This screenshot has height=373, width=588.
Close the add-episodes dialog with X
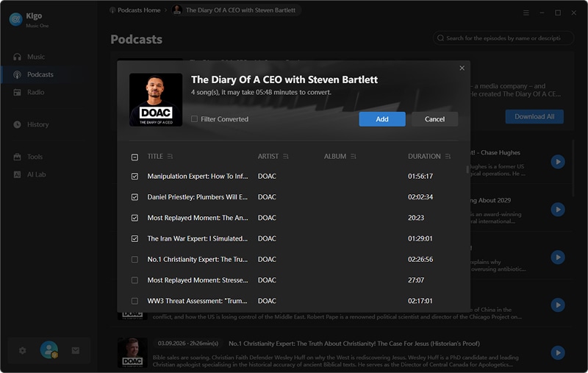462,68
